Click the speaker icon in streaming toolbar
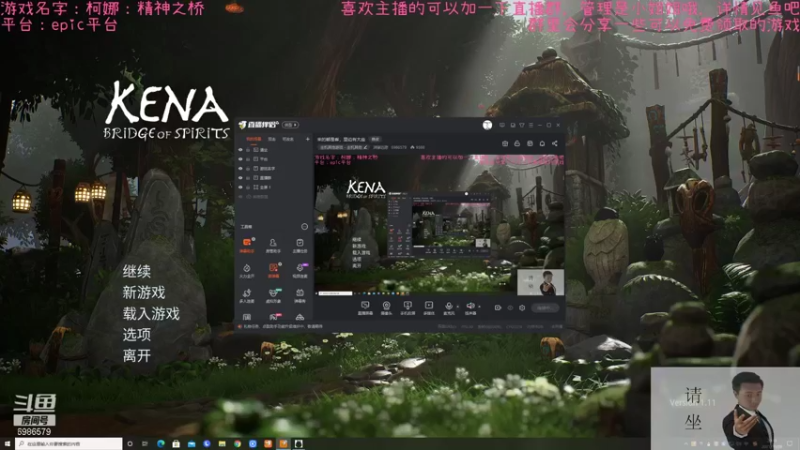This screenshot has width=800, height=450. (x=470, y=306)
